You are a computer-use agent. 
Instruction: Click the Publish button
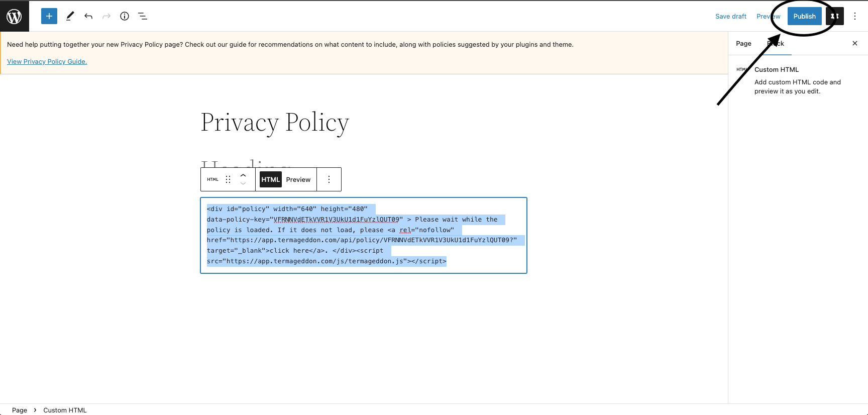pos(805,16)
